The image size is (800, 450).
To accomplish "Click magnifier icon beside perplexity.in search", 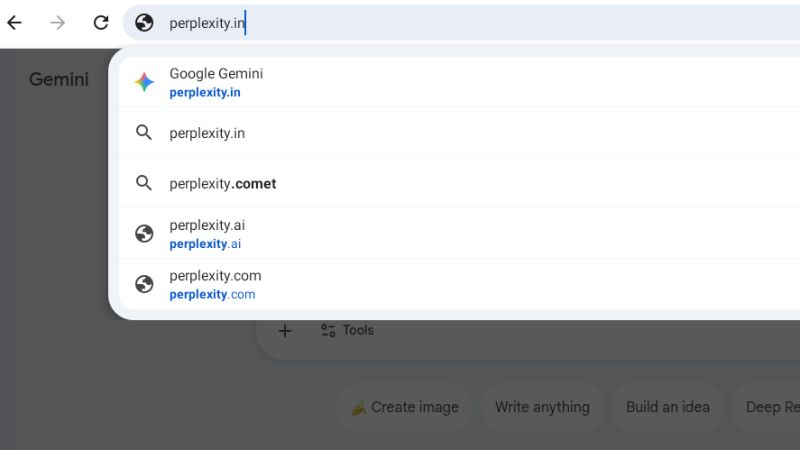I will click(x=144, y=133).
